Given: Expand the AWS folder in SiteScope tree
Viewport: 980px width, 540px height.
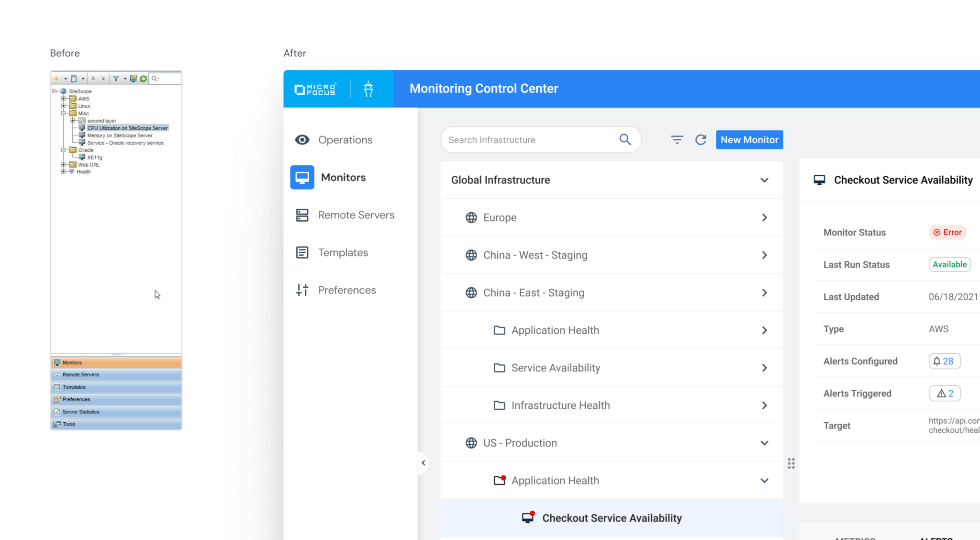Looking at the screenshot, I should tap(63, 99).
